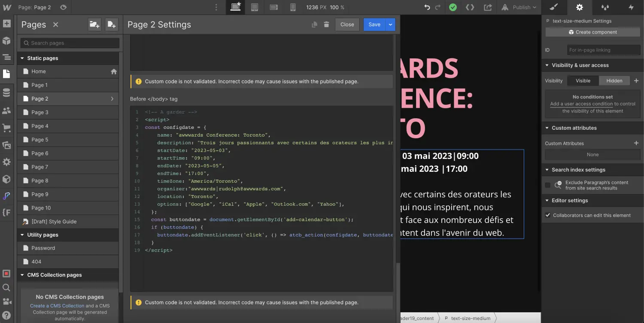Image resolution: width=644 pixels, height=323 pixels.
Task: Click the Create component button
Action: pos(592,32)
